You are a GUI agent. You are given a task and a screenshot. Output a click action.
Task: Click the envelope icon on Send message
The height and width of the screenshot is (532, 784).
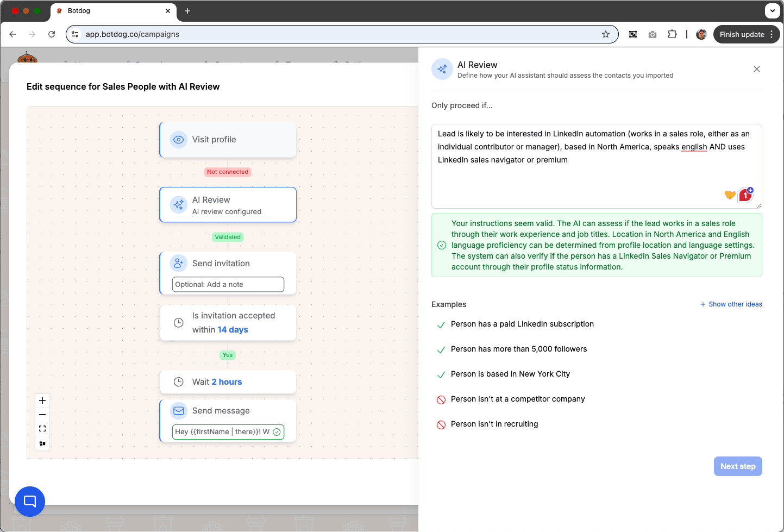tap(178, 411)
